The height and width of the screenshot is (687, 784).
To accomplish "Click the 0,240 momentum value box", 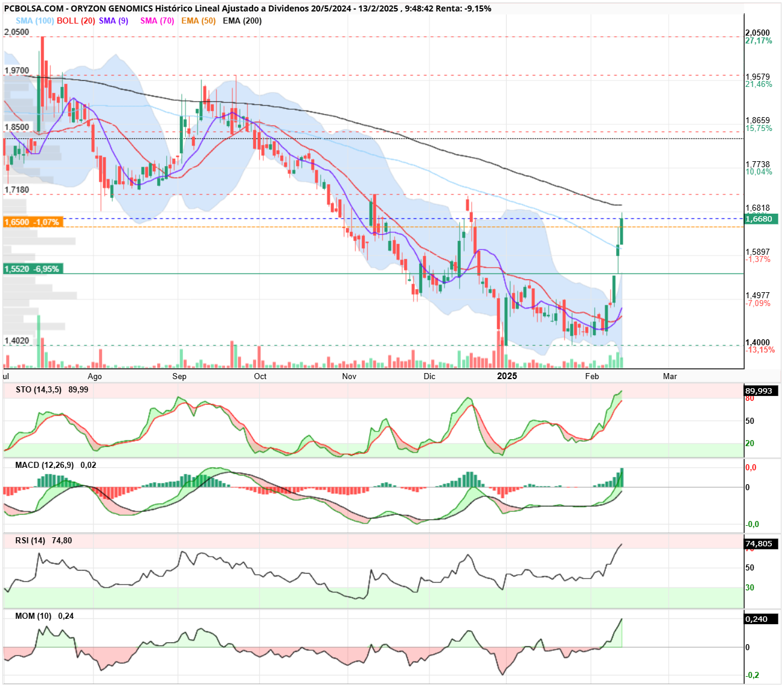I will (761, 619).
